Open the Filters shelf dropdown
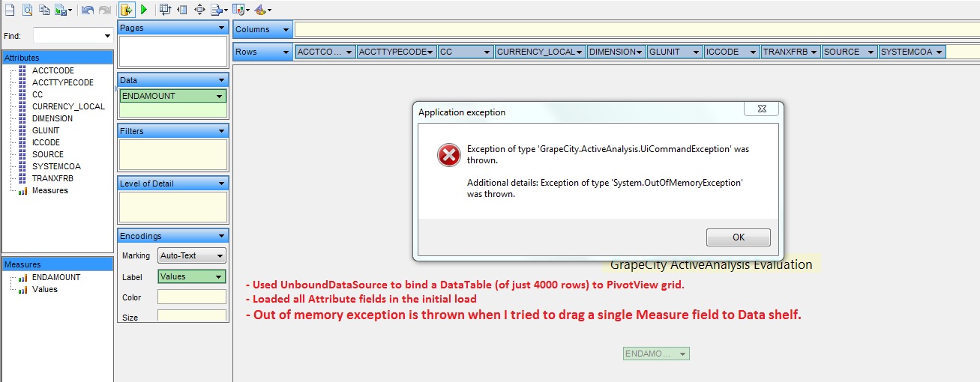The width and height of the screenshot is (980, 382). (220, 131)
